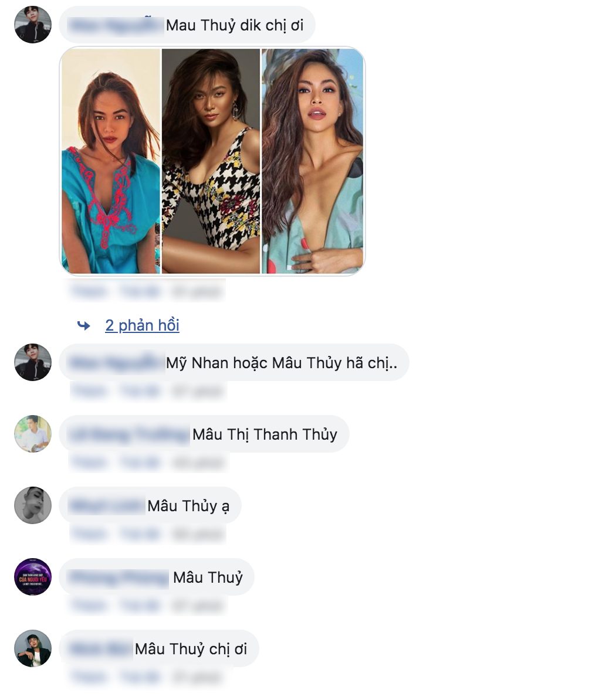Click blurred action links under 'Mâu Thủy ạ'
The image size is (602, 700).
(x=147, y=534)
